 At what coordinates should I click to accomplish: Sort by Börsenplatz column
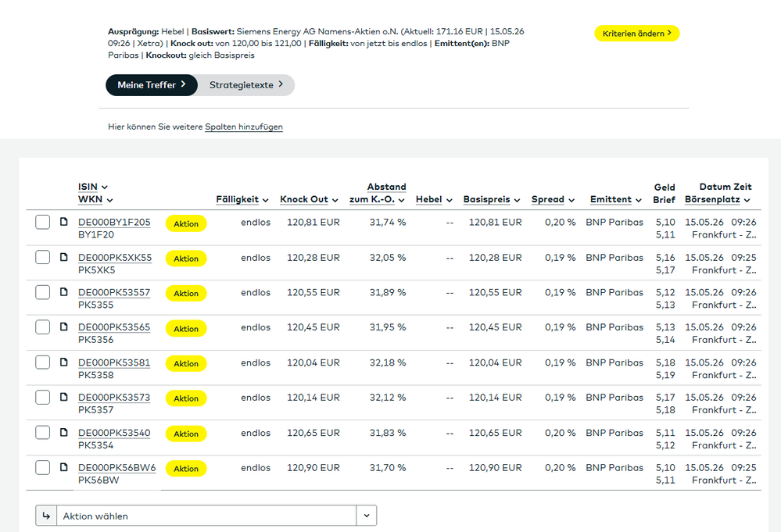click(717, 199)
